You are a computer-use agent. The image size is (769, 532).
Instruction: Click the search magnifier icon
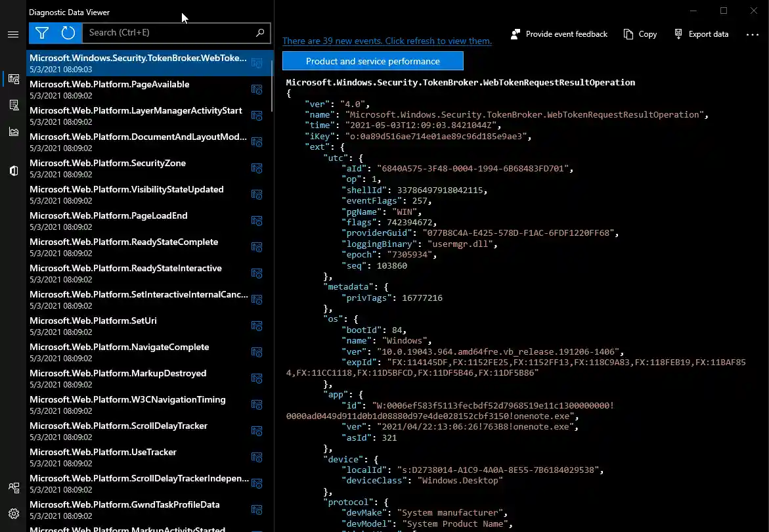260,33
